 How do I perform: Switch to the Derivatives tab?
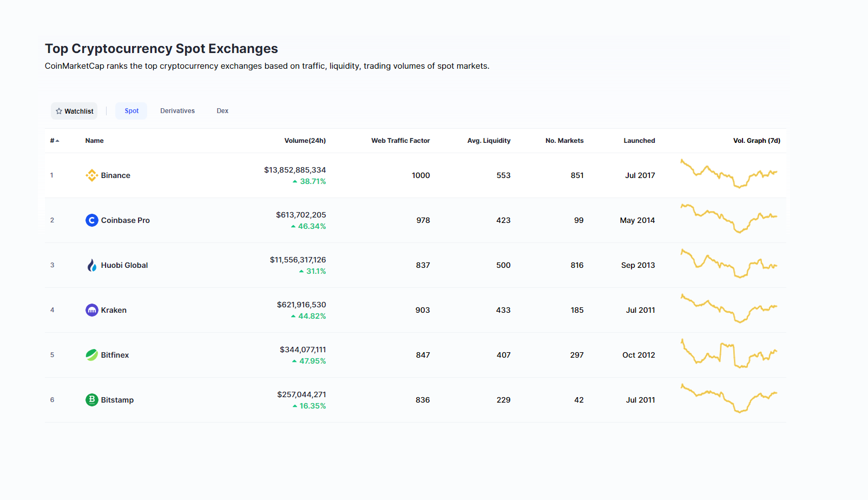point(177,111)
